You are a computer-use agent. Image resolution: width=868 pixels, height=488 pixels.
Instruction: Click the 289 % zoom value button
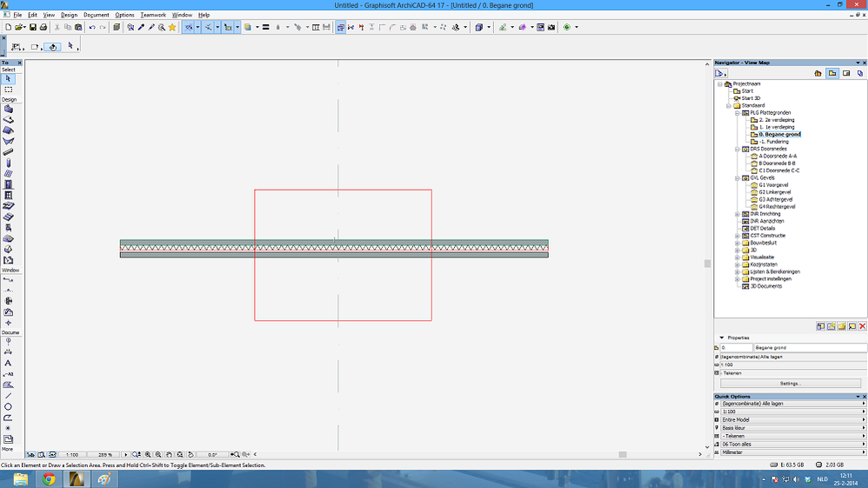104,455
